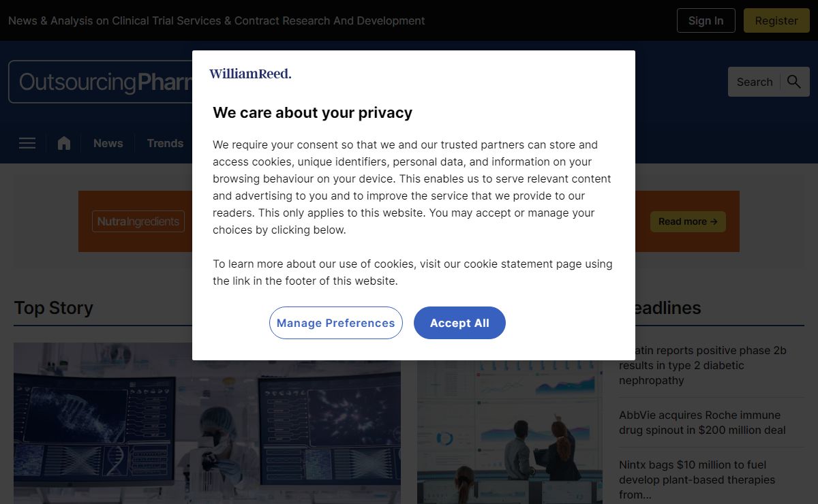Open the Top Story lab image

pyautogui.click(x=207, y=423)
